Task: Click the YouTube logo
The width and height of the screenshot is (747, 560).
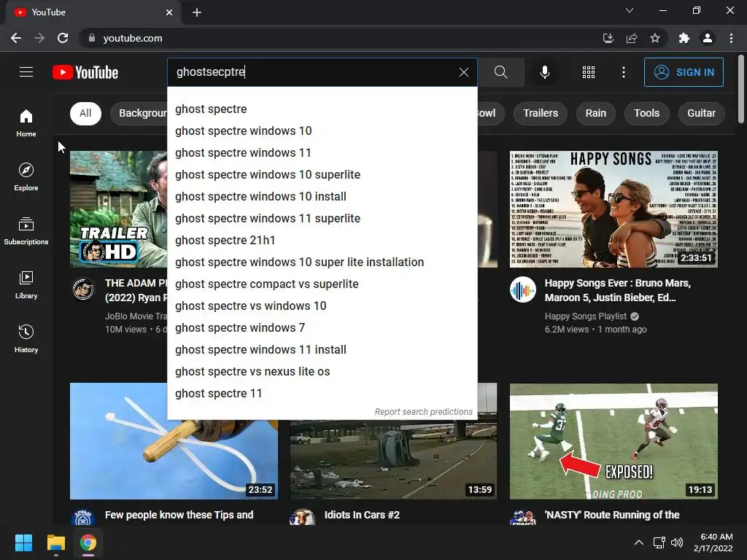Action: pos(85,72)
